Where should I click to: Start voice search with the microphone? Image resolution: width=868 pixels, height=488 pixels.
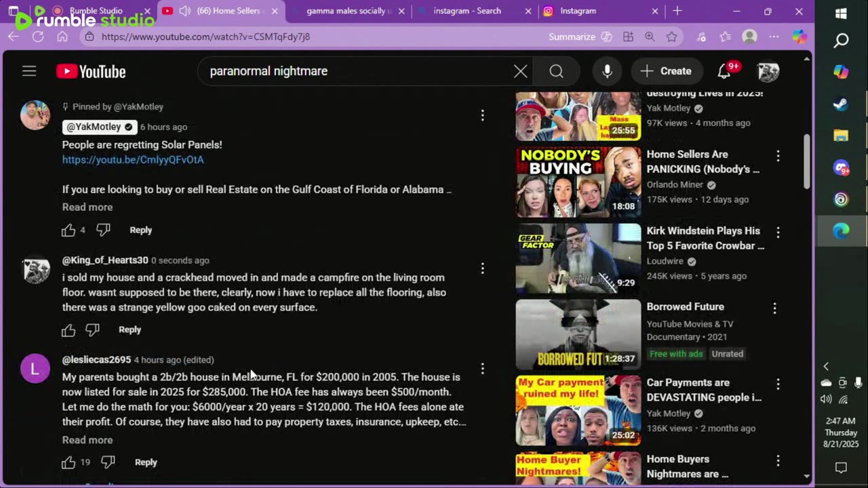click(x=607, y=71)
